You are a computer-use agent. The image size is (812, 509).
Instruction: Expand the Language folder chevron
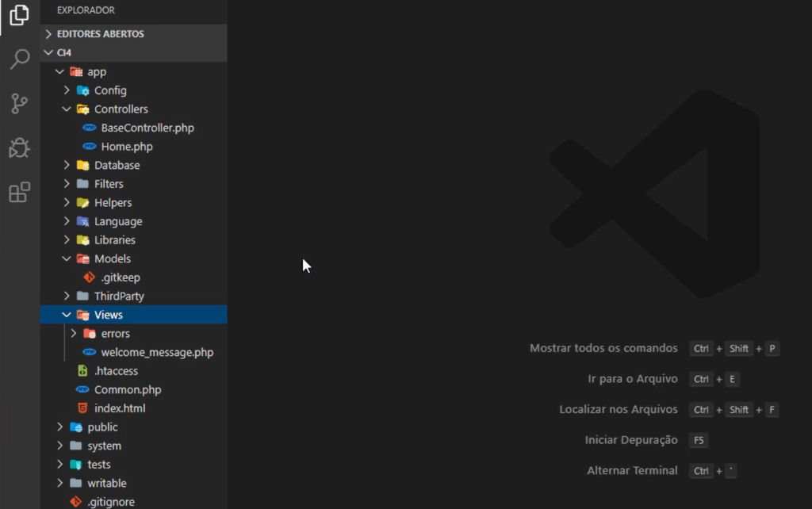pos(67,221)
